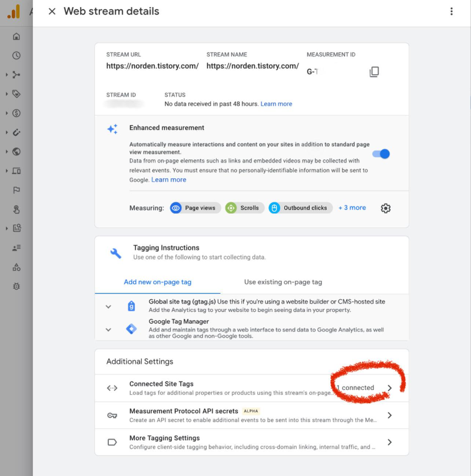Expand the globe icon sidebar section arrow
The image size is (471, 476).
[x=6, y=151]
